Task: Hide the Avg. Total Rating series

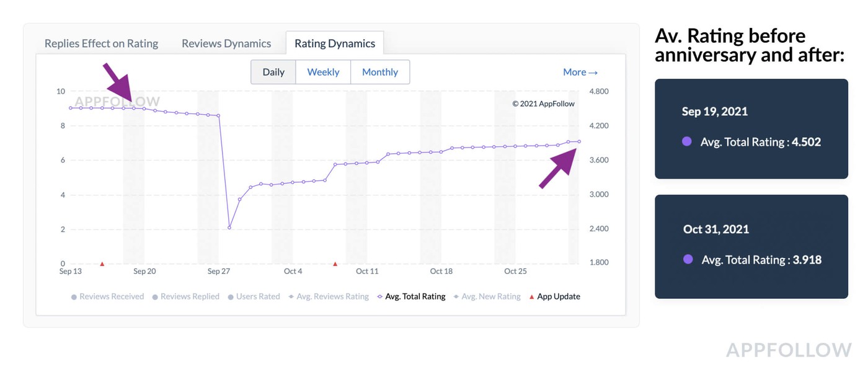Action: click(x=411, y=296)
